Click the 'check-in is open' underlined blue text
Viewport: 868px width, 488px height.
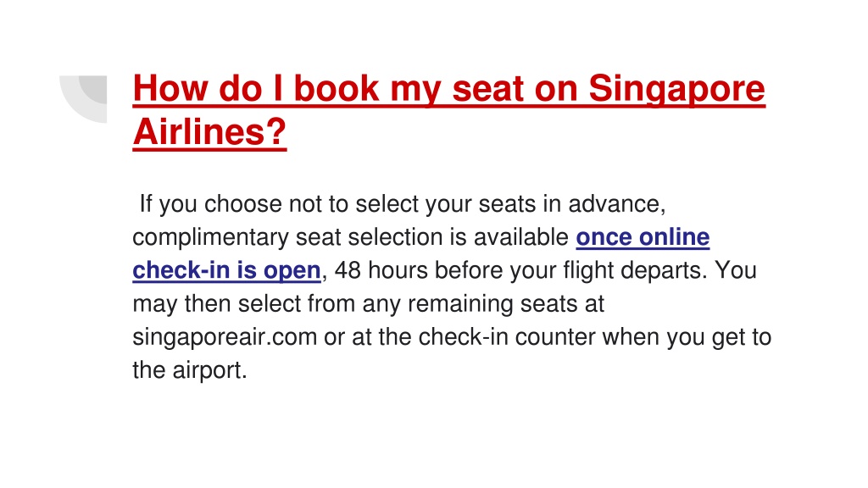click(227, 270)
